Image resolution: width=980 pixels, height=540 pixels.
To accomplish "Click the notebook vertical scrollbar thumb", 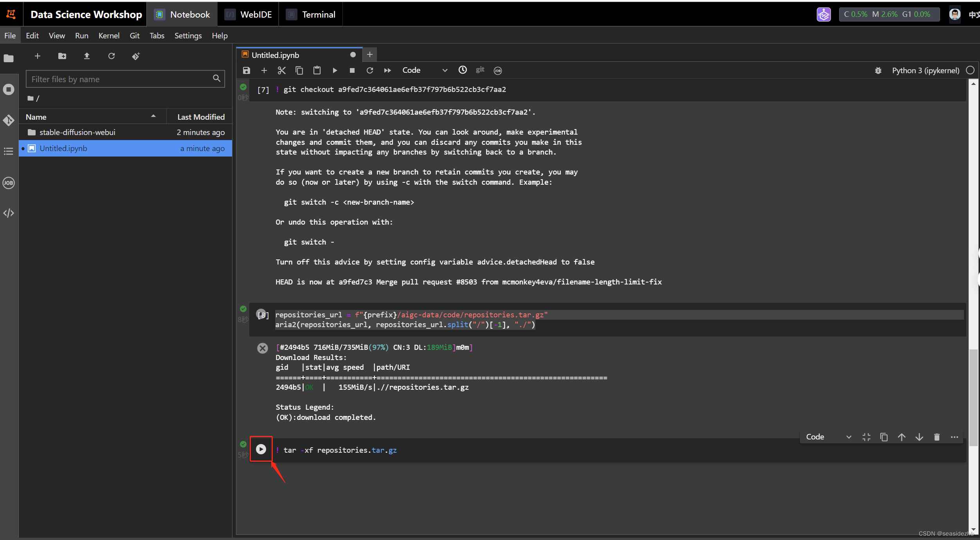I will 973,397.
